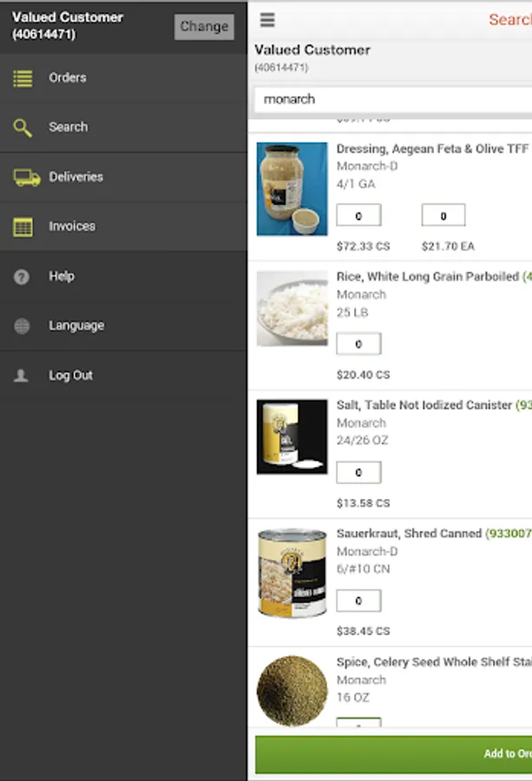Screen dimensions: 532x781
Task: Click the search field containing monarch
Action: tap(393, 99)
